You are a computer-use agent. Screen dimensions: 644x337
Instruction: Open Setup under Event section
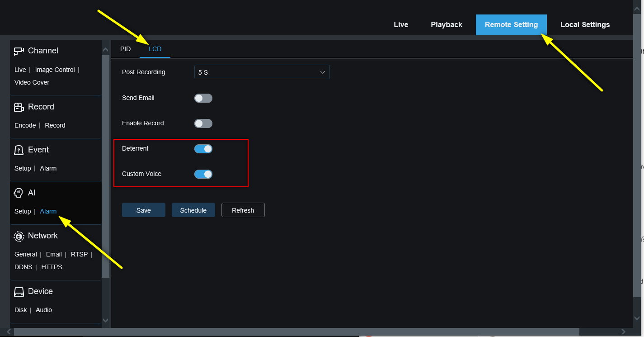(x=23, y=168)
